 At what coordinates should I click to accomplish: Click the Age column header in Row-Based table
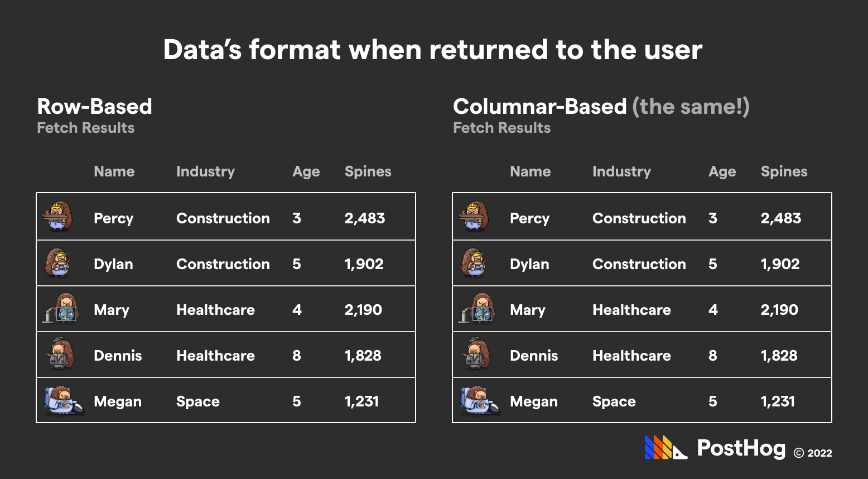pyautogui.click(x=306, y=171)
